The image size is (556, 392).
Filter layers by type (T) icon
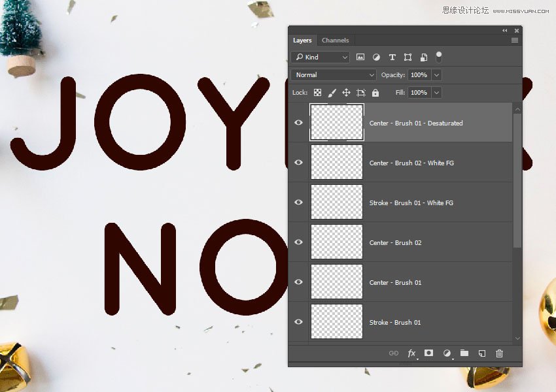[x=392, y=57]
